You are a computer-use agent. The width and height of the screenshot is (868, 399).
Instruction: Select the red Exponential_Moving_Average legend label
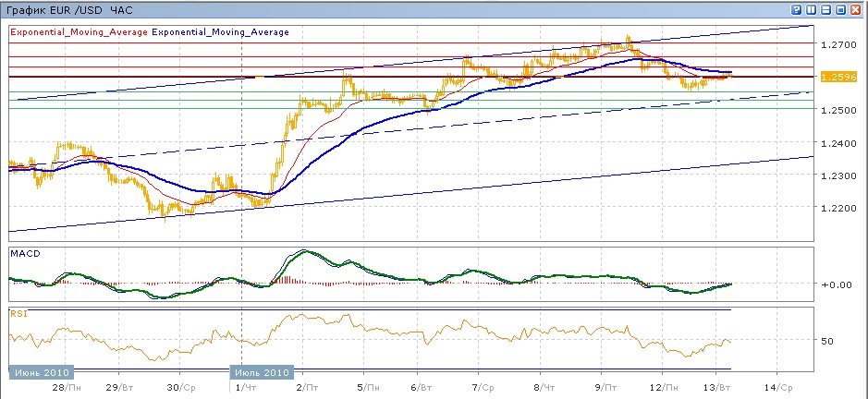[78, 32]
